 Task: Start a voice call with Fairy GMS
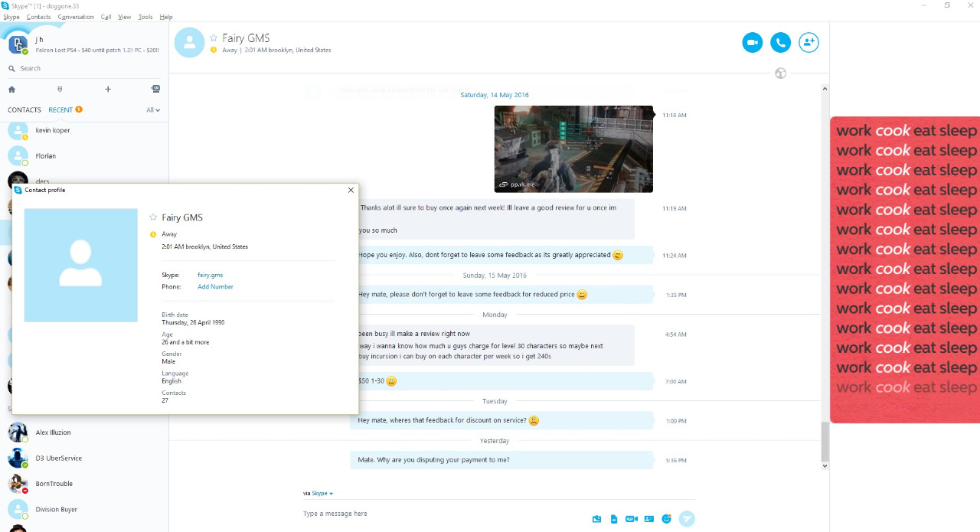pyautogui.click(x=780, y=43)
